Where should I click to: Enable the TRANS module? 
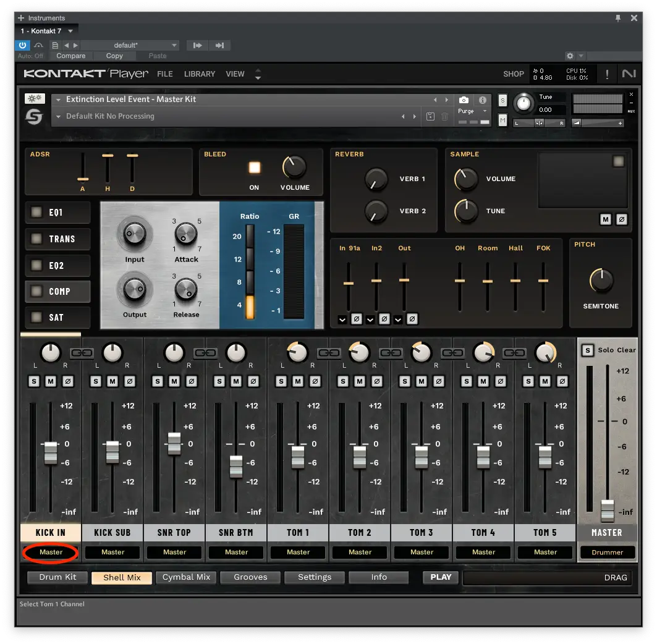tap(37, 239)
